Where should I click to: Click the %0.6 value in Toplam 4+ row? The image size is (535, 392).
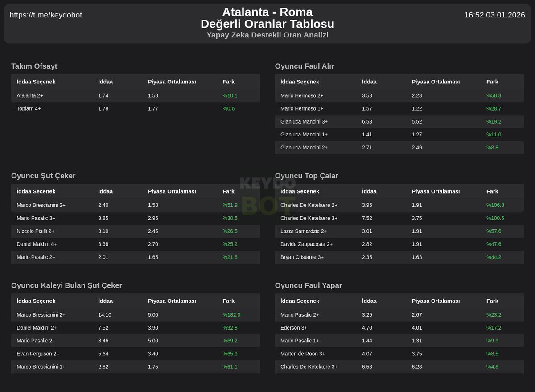tap(229, 108)
